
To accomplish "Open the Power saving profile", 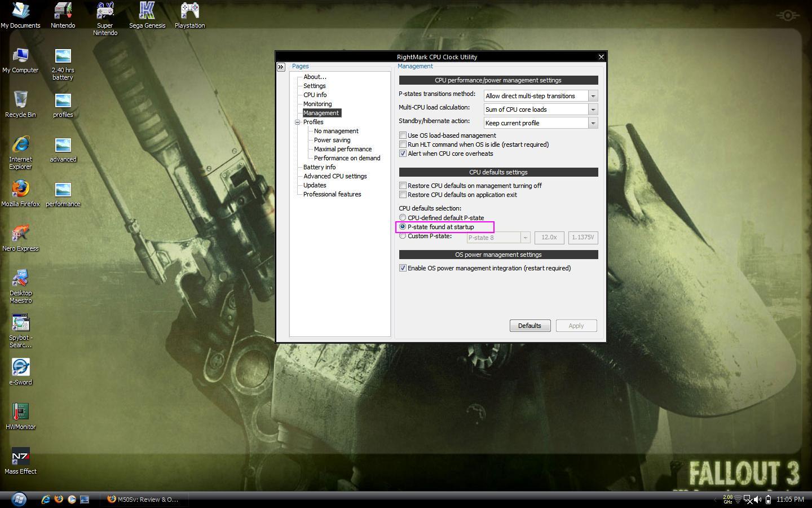I will (332, 140).
